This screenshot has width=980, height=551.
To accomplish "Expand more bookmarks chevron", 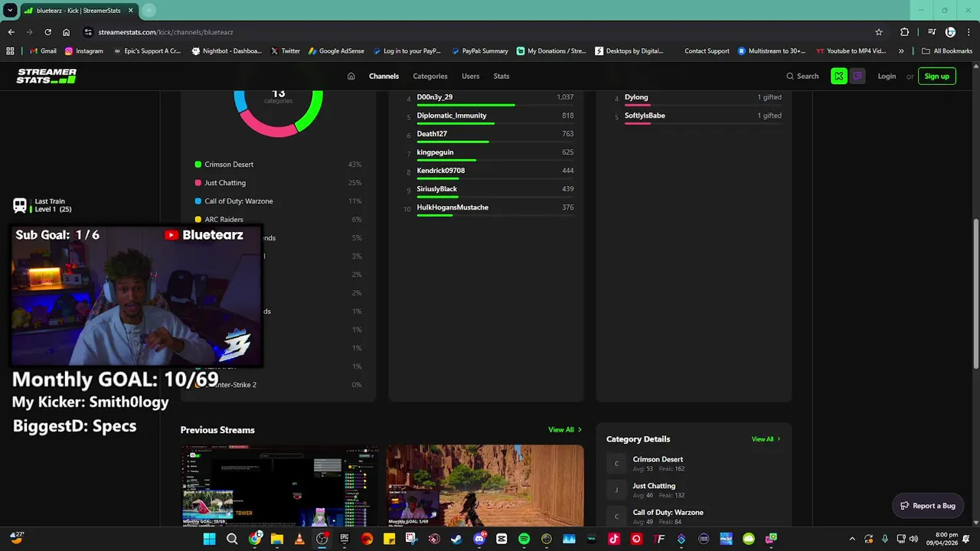I will (901, 51).
